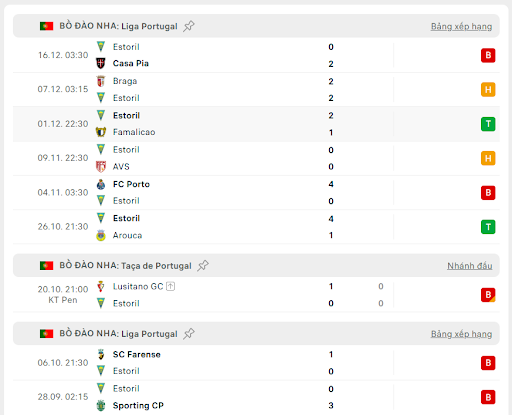Image resolution: width=512 pixels, height=415 pixels.
Task: Click the Famalicao team crest
Action: tap(101, 132)
